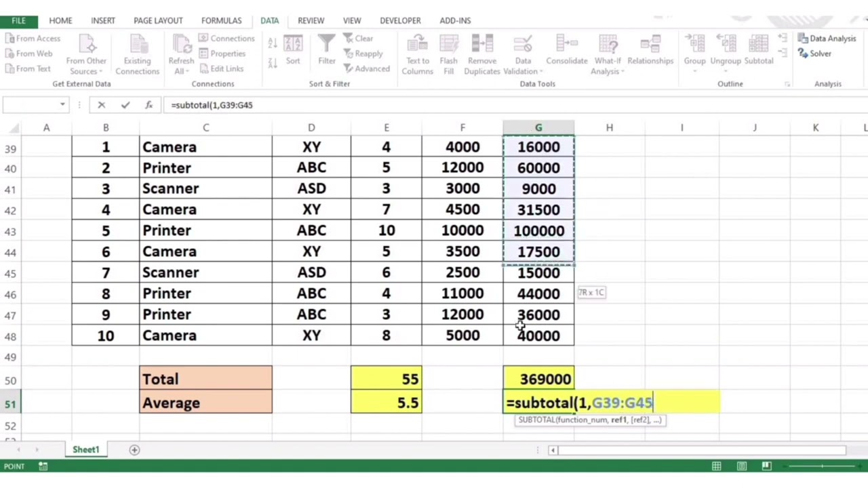The width and height of the screenshot is (868, 488).
Task: Click the Name Box field
Action: (31, 105)
